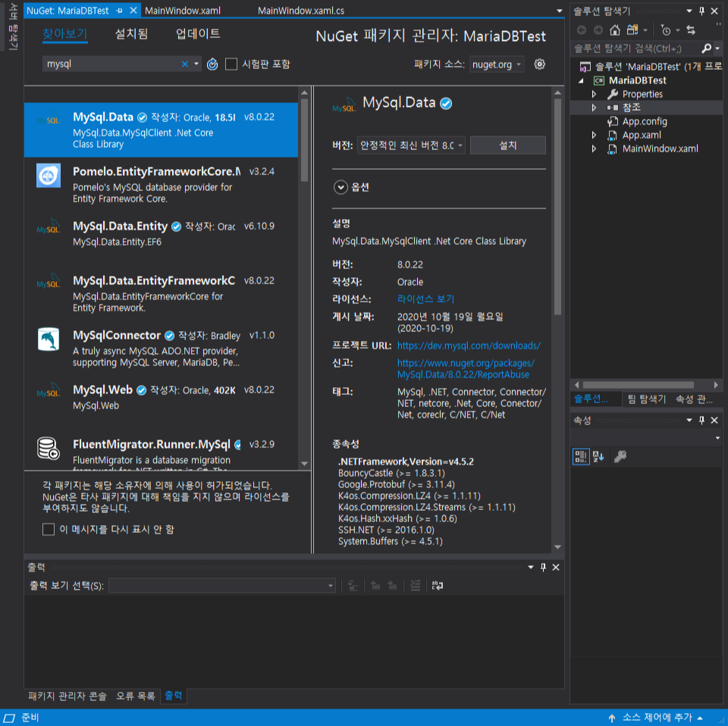The width and height of the screenshot is (728, 726).
Task: Pin the Output panel
Action: pos(543,567)
